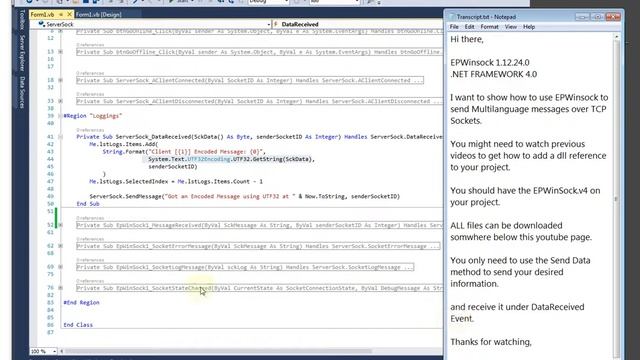Open Notepad Help menu
Screen dimensions: 640x360
coord(529,27)
